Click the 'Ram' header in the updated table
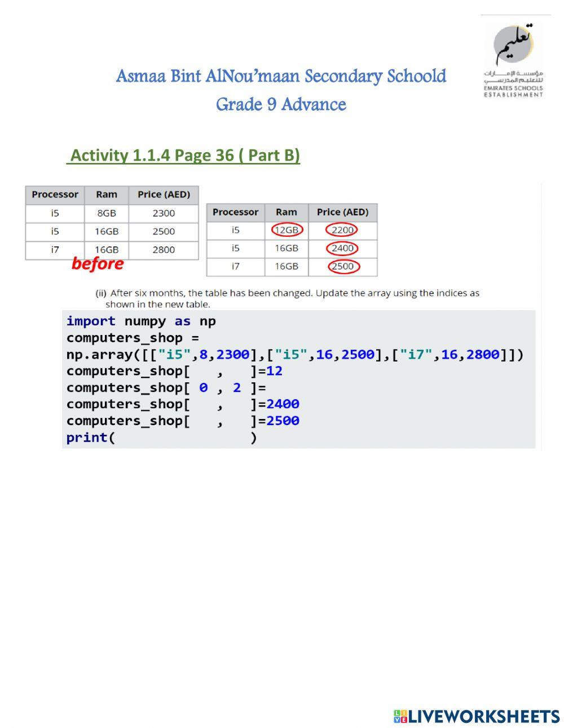This screenshot has width=564, height=728. pyautogui.click(x=287, y=213)
